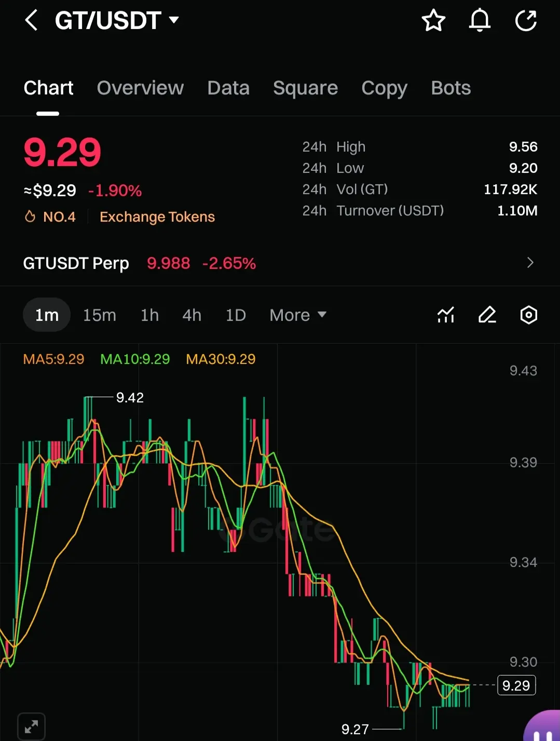The height and width of the screenshot is (741, 560).
Task: Open the Bots tab
Action: coord(450,88)
